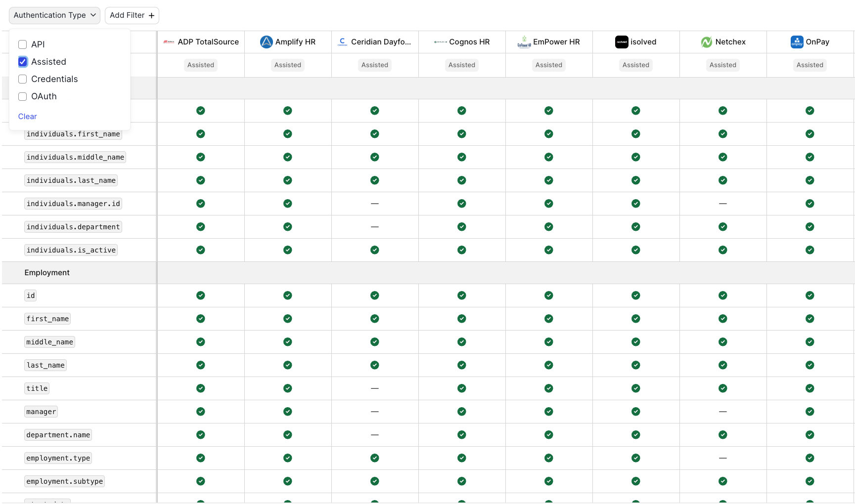855x504 pixels.
Task: Click the OnPay column name
Action: [x=817, y=42]
